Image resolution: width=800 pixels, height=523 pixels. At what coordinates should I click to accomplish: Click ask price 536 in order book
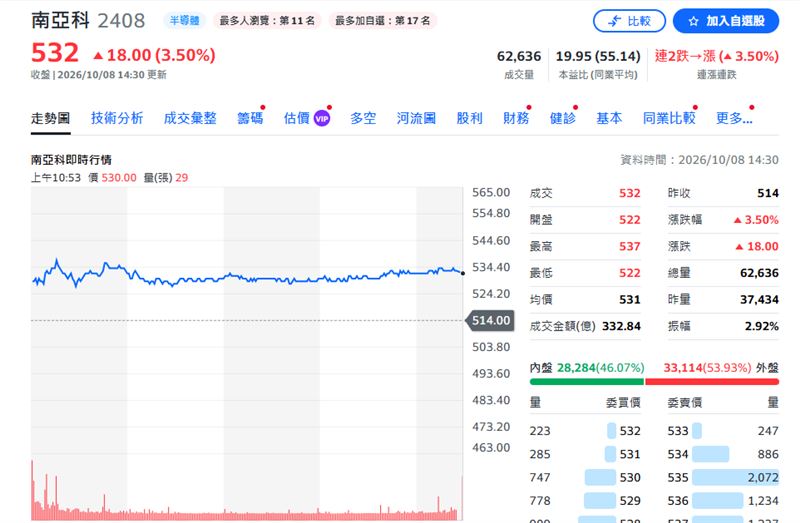pyautogui.click(x=678, y=501)
